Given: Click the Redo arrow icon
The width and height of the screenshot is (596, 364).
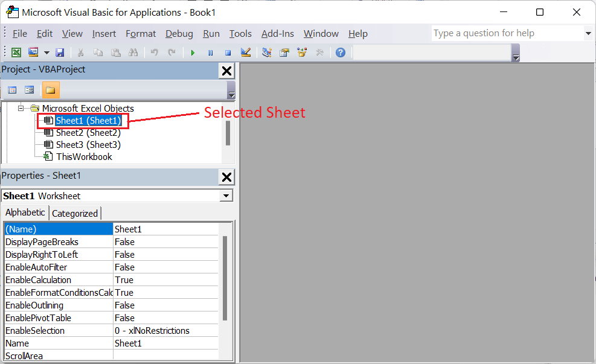Looking at the screenshot, I should pos(172,53).
